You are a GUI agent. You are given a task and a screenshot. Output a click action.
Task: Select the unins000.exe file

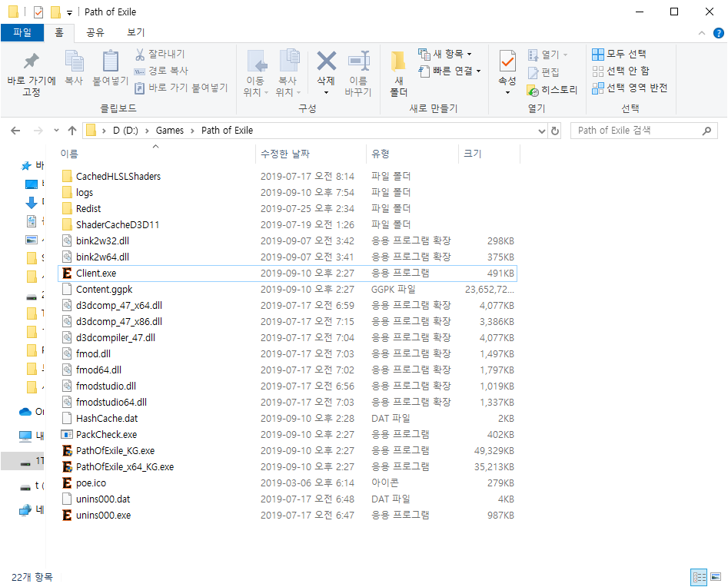tap(288, 516)
